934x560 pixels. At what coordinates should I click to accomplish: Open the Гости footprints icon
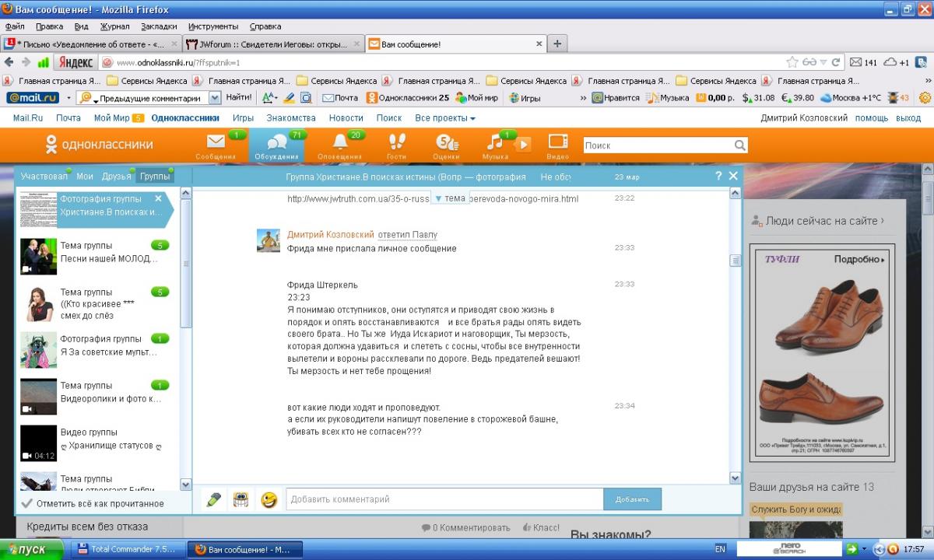(x=397, y=143)
